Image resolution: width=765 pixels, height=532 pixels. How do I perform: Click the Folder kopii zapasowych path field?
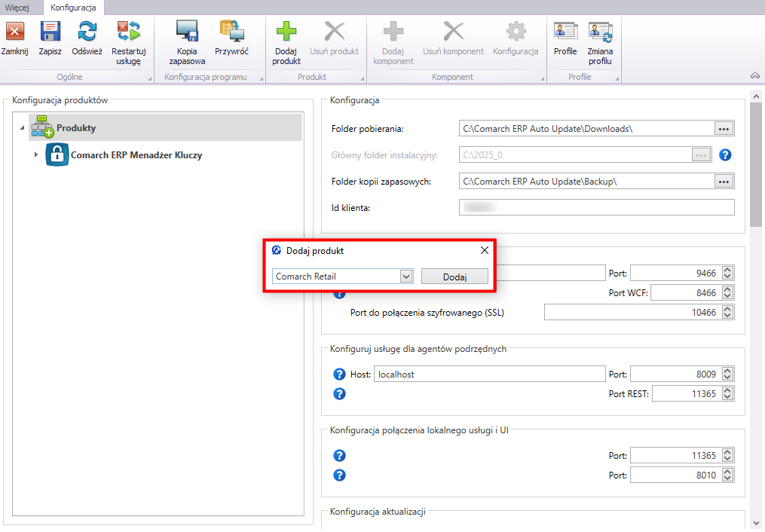coord(587,182)
